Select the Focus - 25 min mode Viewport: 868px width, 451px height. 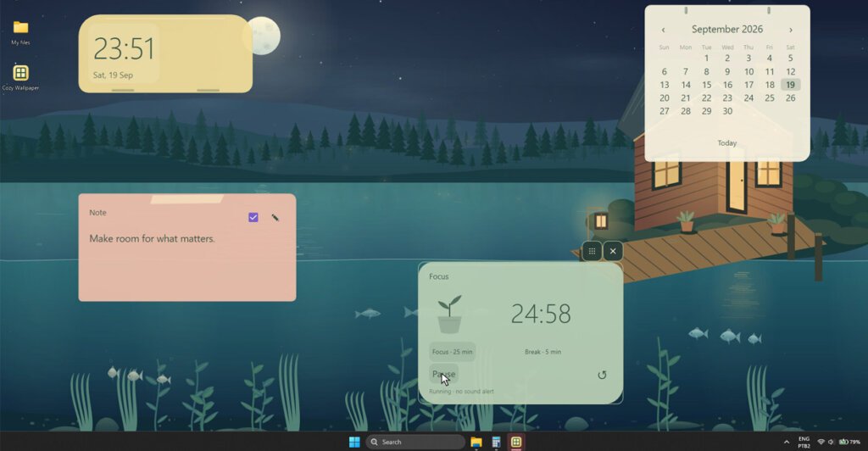453,352
